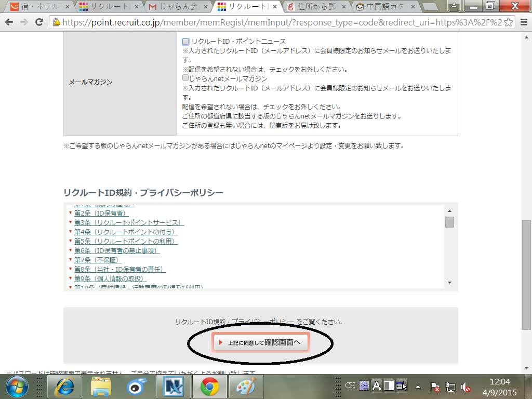This screenshot has width=532, height=399.
Task: Click the URL address bar
Action: point(282,22)
